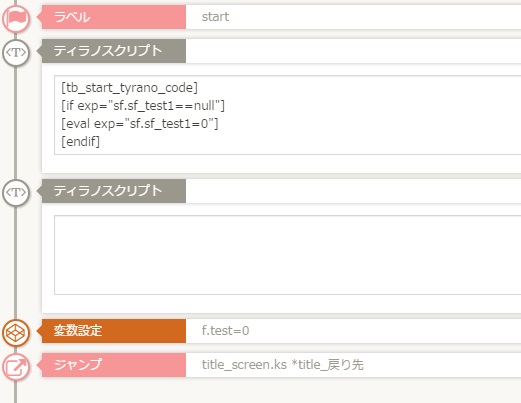521x403 pixels.
Task: Click blank title bar of first ティラノスクリプト
Action: [x=353, y=51]
